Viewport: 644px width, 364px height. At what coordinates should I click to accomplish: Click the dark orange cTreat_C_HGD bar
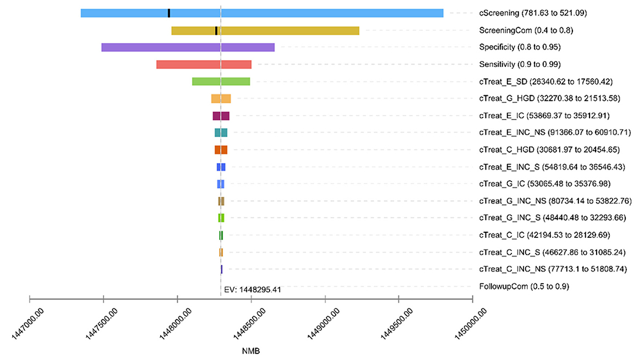[x=221, y=150]
